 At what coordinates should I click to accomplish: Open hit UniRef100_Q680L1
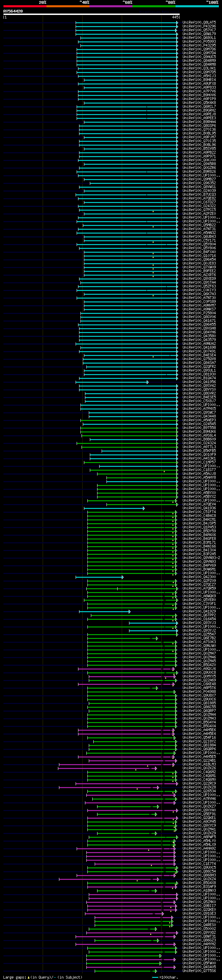click(199, 38)
